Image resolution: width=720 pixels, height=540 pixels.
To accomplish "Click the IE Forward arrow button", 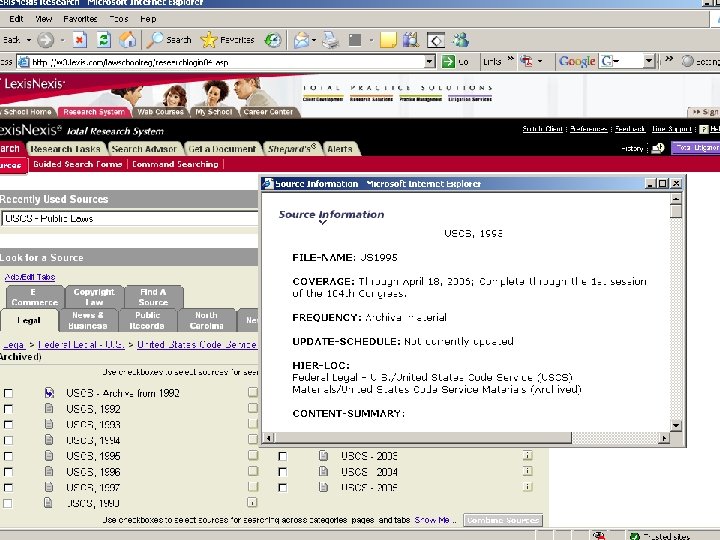I will point(45,40).
